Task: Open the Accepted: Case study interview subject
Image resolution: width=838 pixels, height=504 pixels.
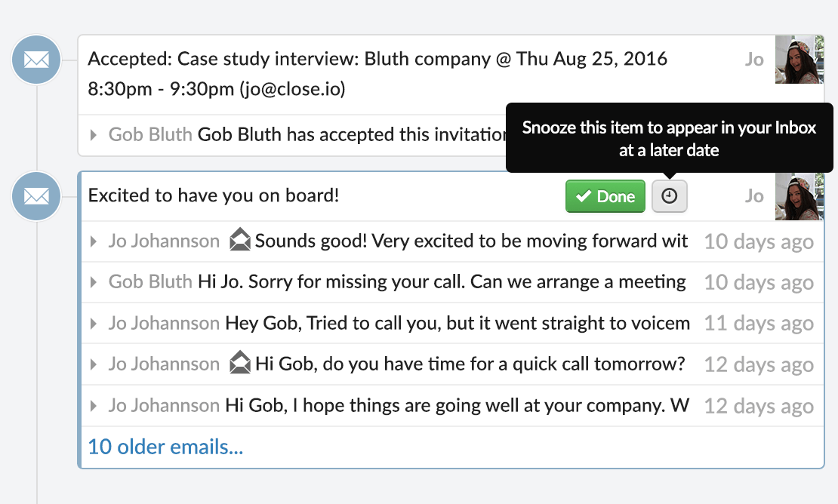Action: tap(377, 74)
